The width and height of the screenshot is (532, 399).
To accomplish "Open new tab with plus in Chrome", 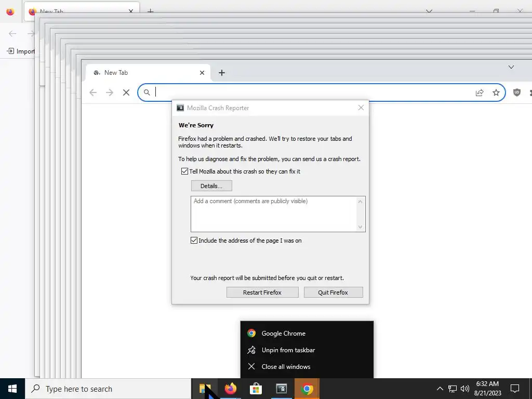I will tap(221, 73).
